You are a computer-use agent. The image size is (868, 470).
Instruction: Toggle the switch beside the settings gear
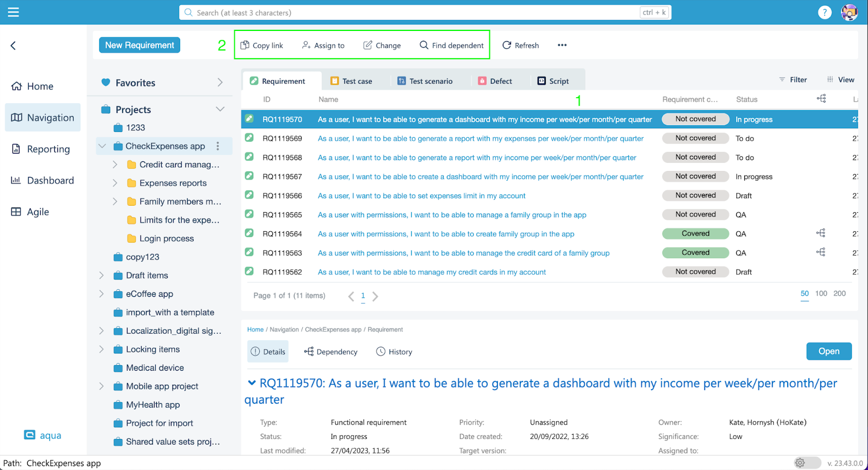pos(807,463)
